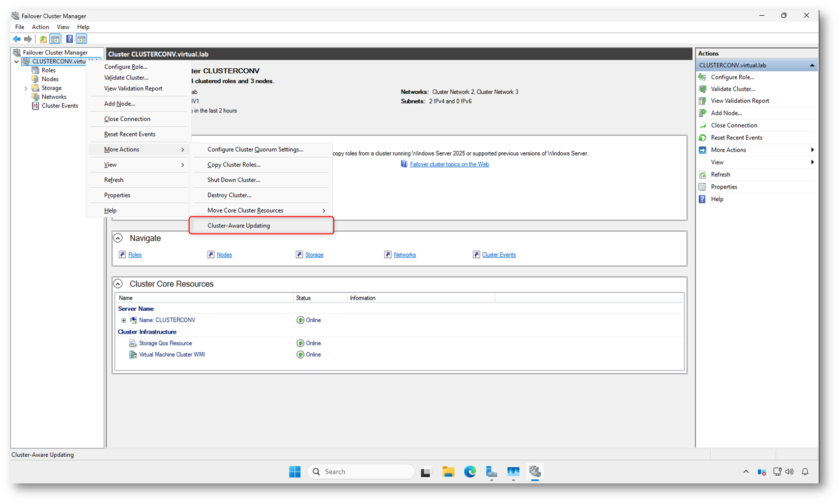This screenshot has height=504, width=840.
Task: Collapse the Cluster Core Resources section
Action: point(118,284)
